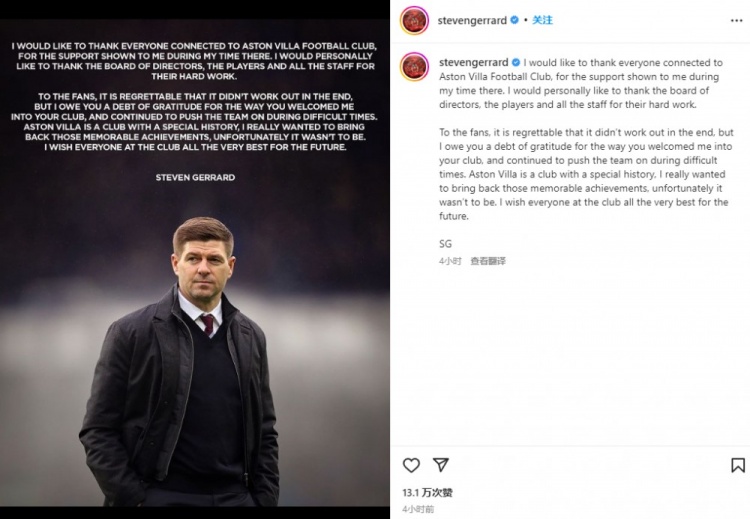Like the post with the heart icon
750x519 pixels.
tap(411, 465)
